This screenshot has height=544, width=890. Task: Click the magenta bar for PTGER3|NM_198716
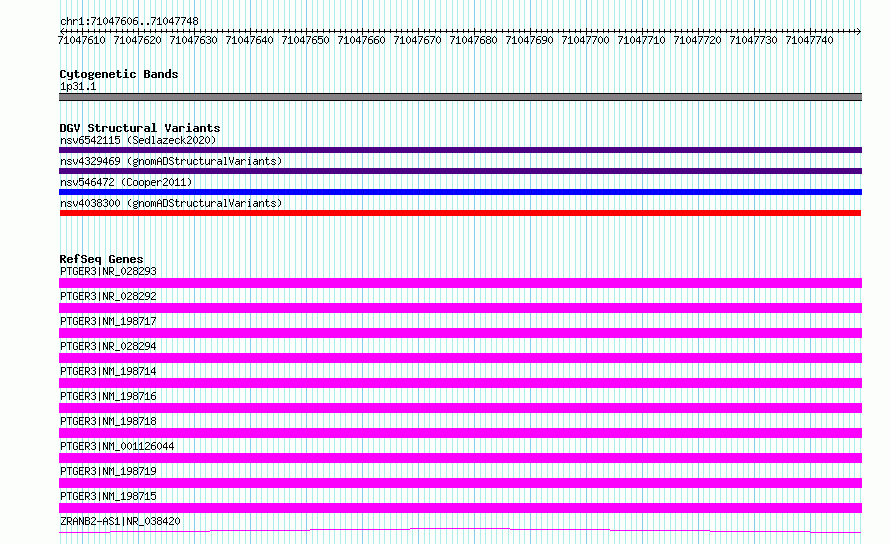tap(460, 408)
